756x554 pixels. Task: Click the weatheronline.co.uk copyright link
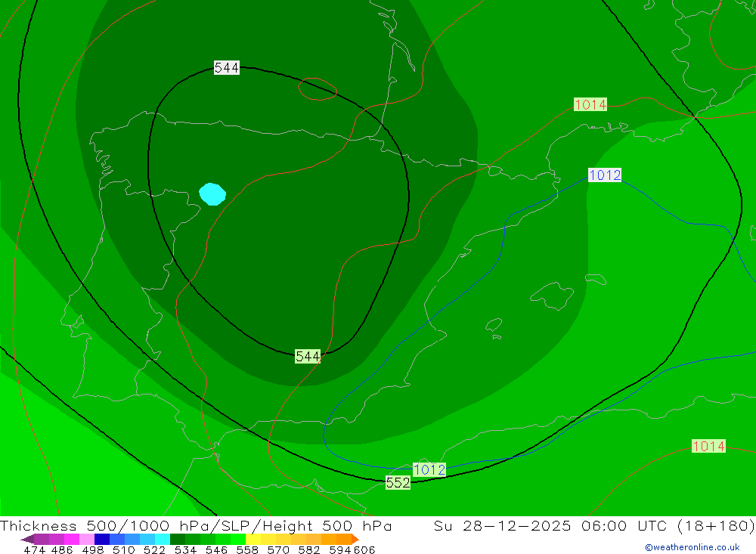[x=692, y=547]
